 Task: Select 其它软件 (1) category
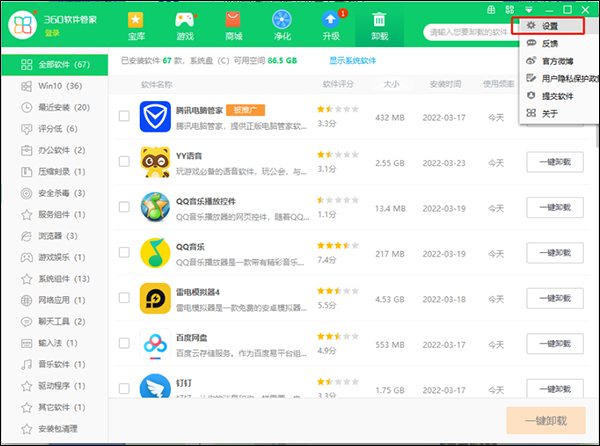click(55, 407)
